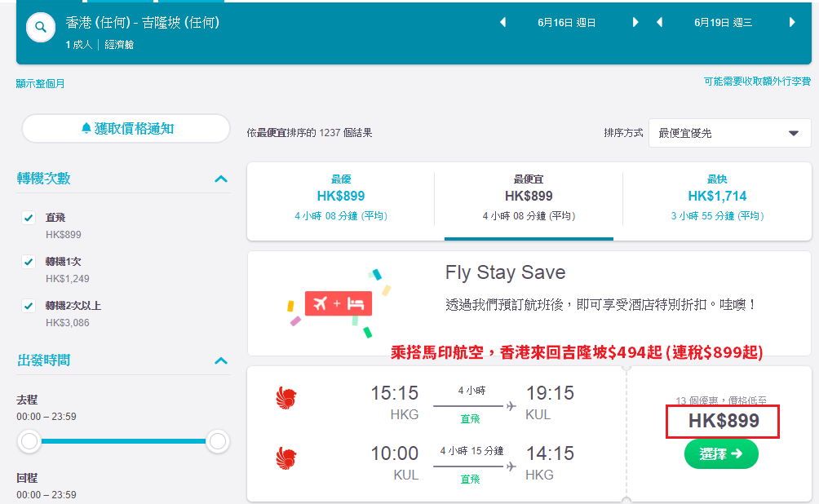Viewport: 819px width, 504px height.
Task: Click the left handle of 去程 time slider
Action: click(29, 441)
